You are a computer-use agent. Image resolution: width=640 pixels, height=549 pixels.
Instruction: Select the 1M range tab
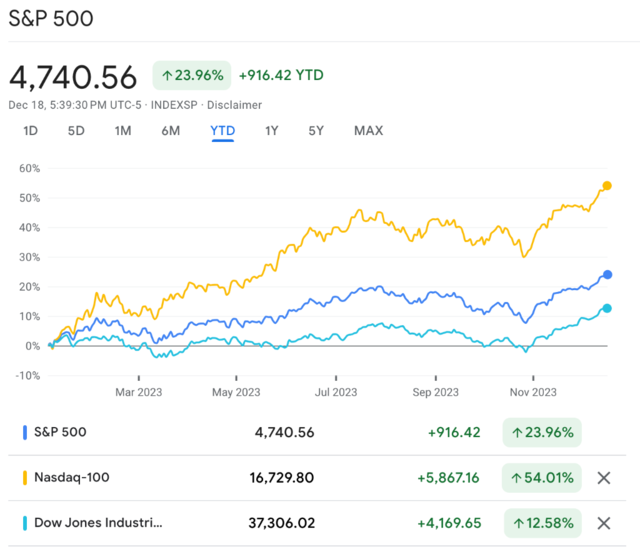point(123,130)
